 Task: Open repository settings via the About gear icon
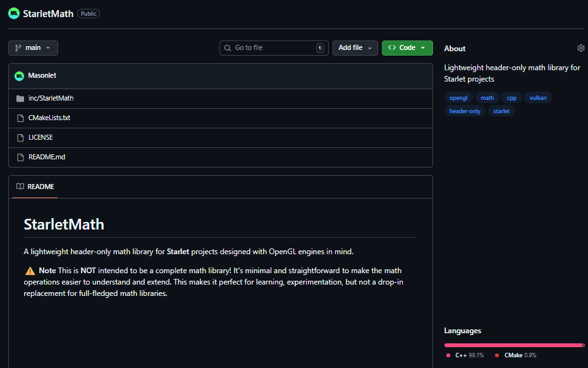coord(580,47)
